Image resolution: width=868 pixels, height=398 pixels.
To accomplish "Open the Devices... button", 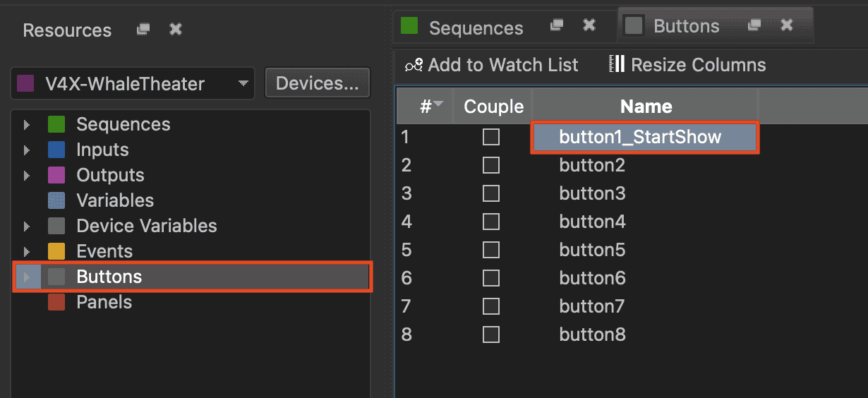I will (317, 83).
